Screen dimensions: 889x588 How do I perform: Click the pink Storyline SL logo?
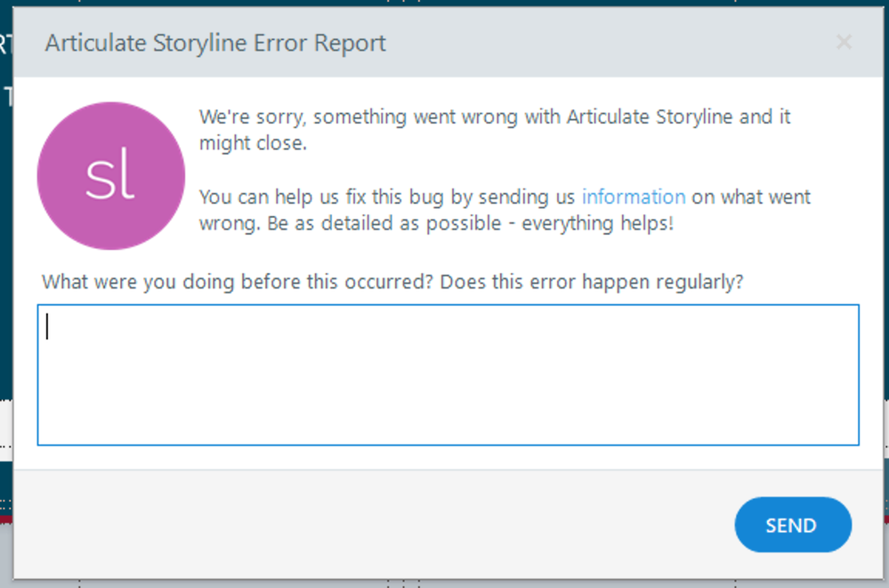click(110, 176)
